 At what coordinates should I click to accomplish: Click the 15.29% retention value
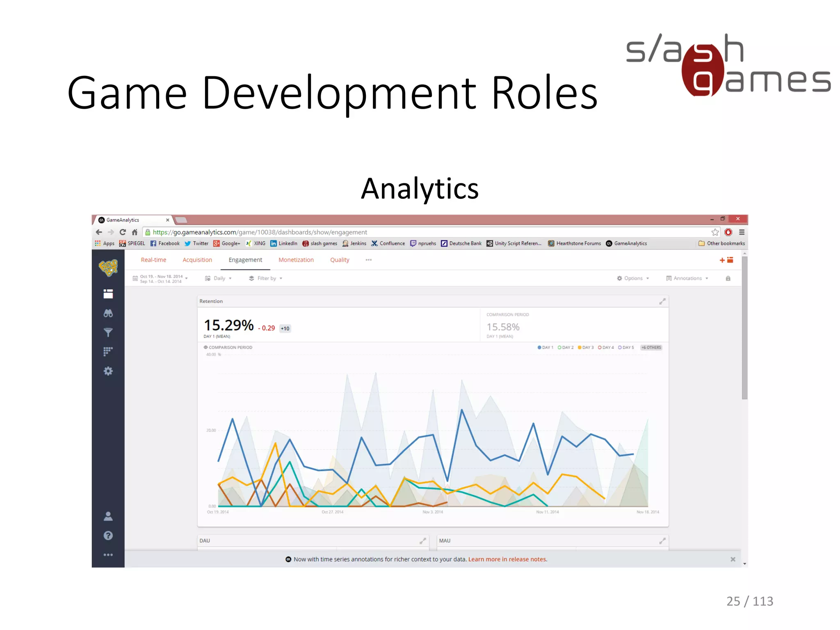click(229, 325)
